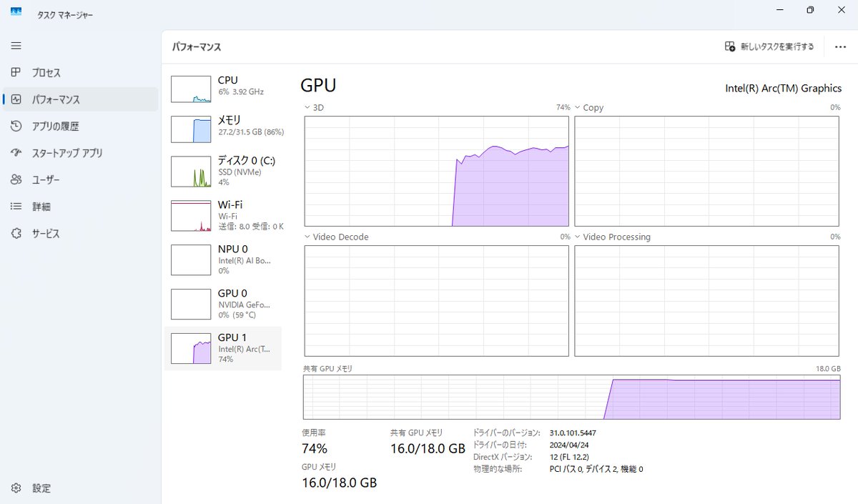Click the 詳細 list icon
858x504 pixels.
point(16,207)
